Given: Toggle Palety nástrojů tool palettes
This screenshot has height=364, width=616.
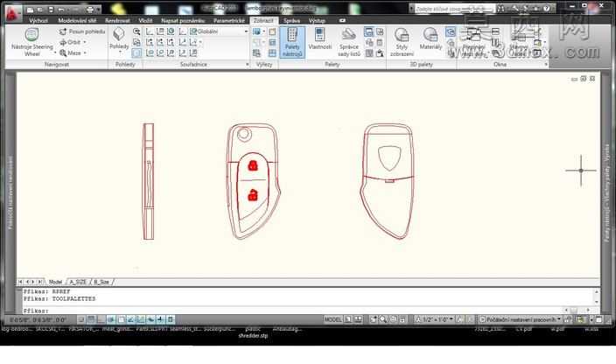Looking at the screenshot, I should point(292,42).
